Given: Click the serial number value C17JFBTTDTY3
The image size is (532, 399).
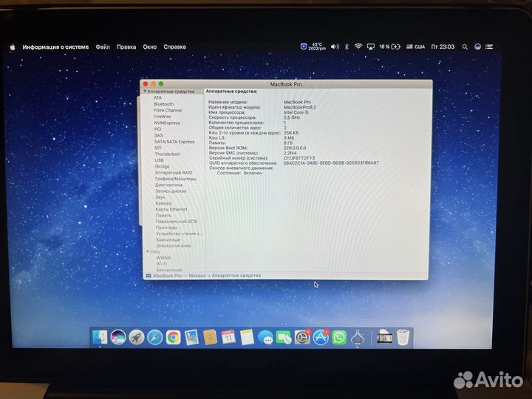Looking at the screenshot, I should [299, 158].
